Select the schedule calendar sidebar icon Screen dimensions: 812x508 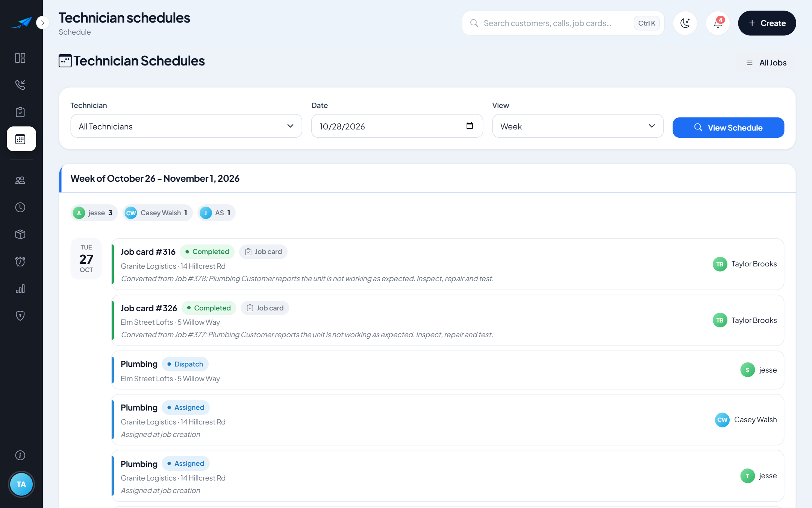click(x=21, y=139)
